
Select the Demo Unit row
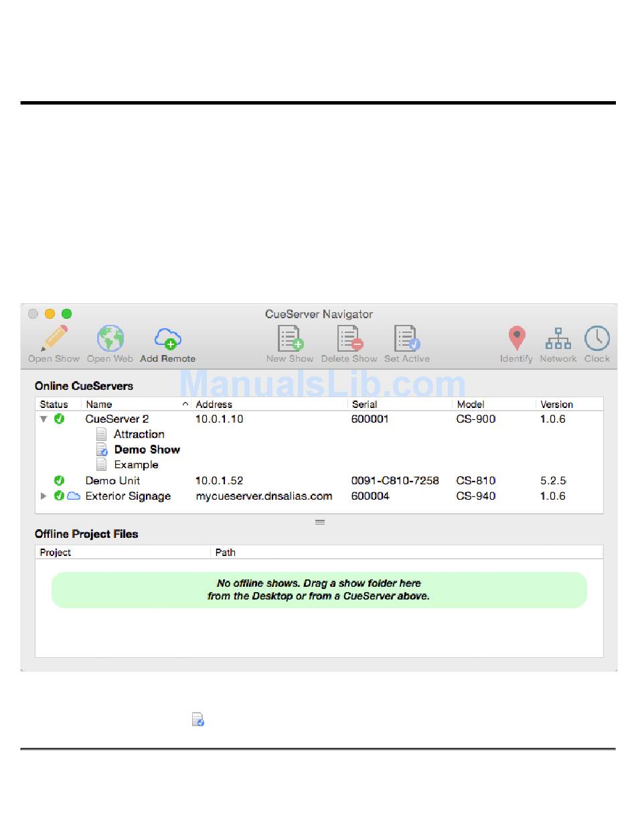(x=319, y=480)
